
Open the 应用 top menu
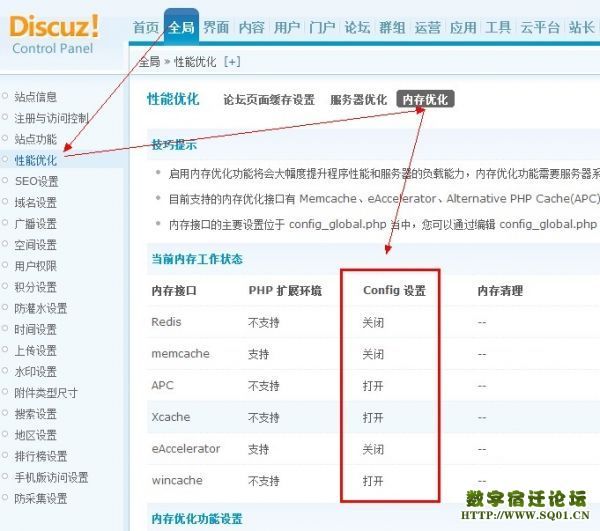463,28
